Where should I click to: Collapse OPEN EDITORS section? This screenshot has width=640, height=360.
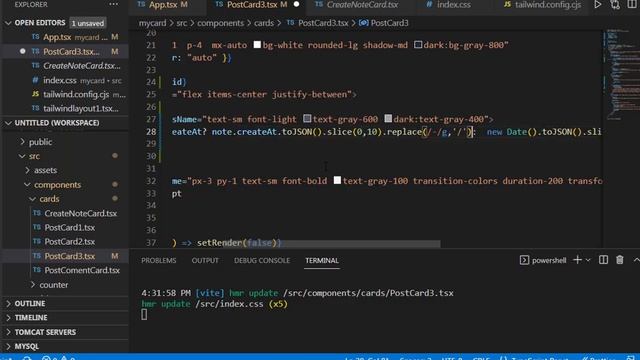pyautogui.click(x=8, y=23)
